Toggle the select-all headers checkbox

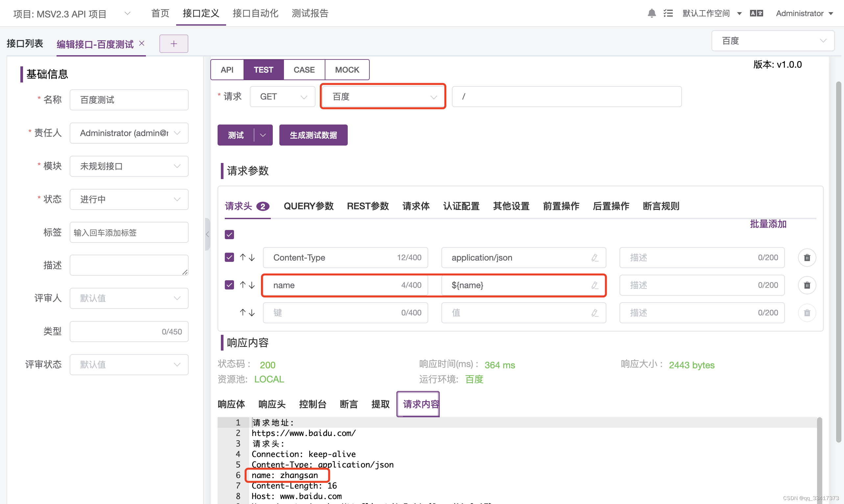pyautogui.click(x=229, y=234)
